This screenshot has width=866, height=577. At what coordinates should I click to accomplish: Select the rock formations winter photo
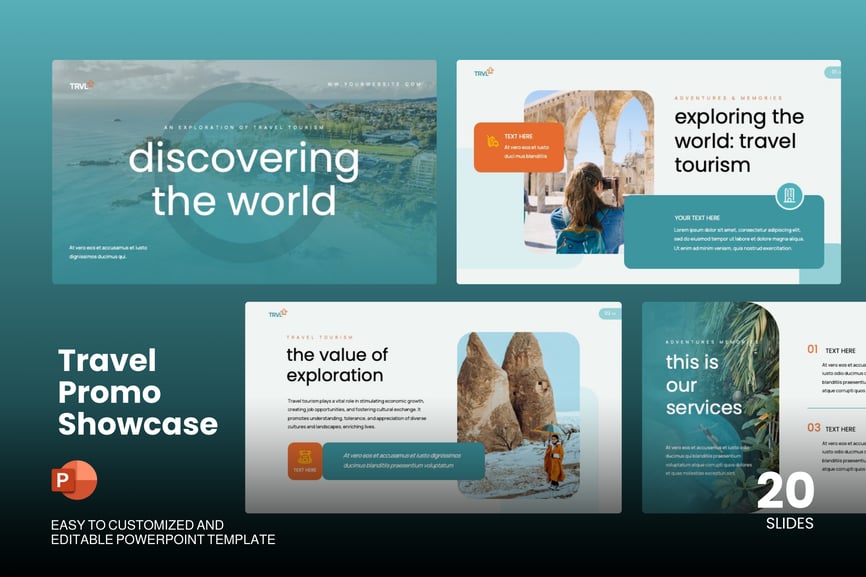click(518, 414)
